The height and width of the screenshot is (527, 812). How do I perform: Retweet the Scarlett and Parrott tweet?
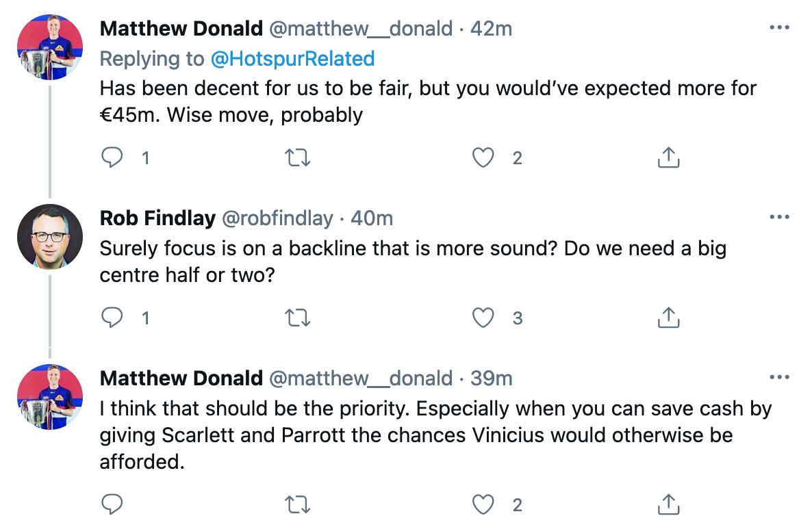297,504
